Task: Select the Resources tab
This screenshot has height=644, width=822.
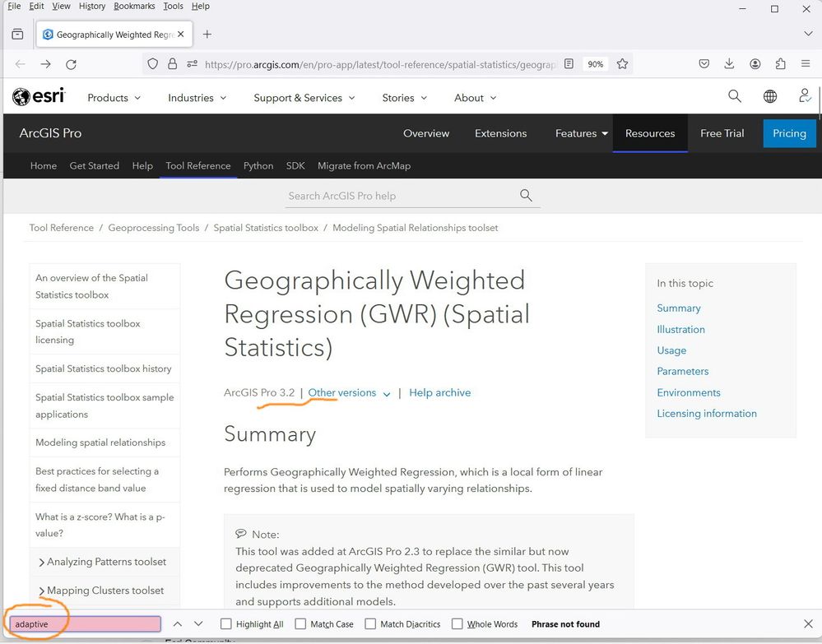Action: pyautogui.click(x=650, y=133)
